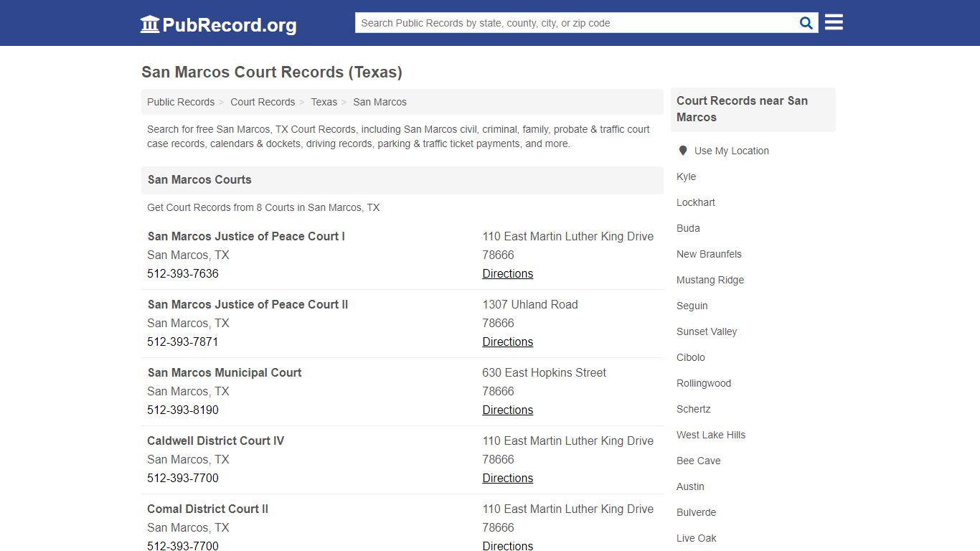Click address 630 East Hopkins Street
Screen dimensions: 980x551
(x=544, y=372)
